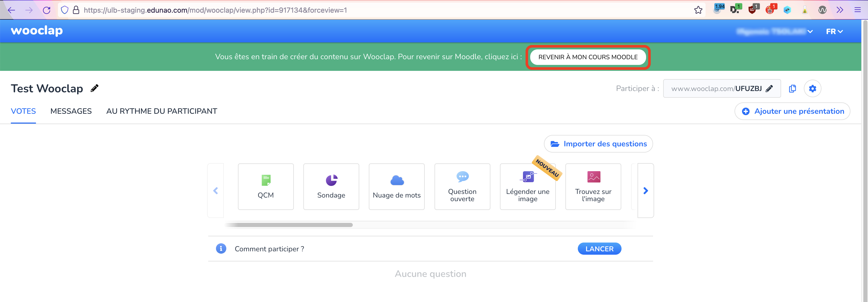The width and height of the screenshot is (868, 302).
Task: Click REVENIR À MON COURS MOODLE button
Action: (x=588, y=57)
